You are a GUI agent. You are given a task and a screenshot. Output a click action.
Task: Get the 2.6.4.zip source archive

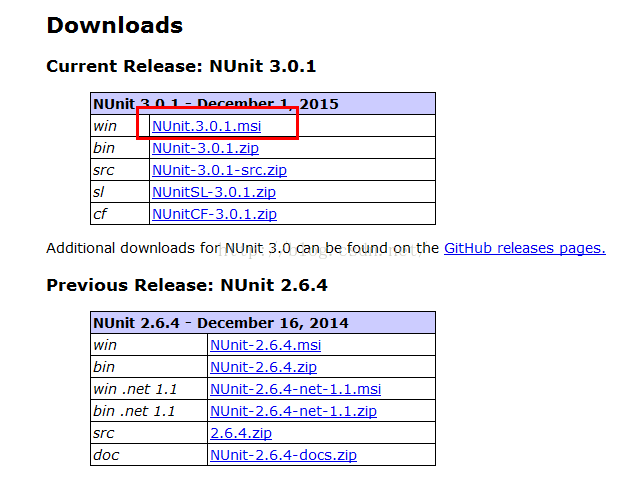click(241, 433)
